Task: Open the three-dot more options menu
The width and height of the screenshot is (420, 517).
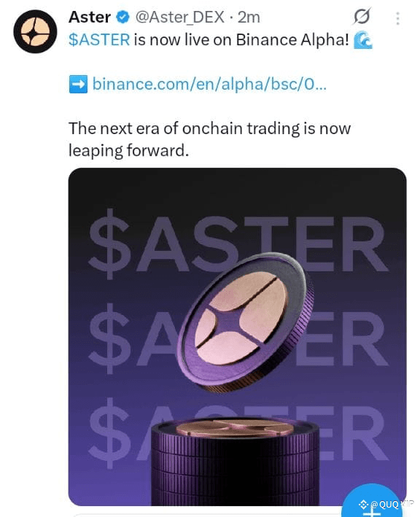Action: (x=397, y=18)
